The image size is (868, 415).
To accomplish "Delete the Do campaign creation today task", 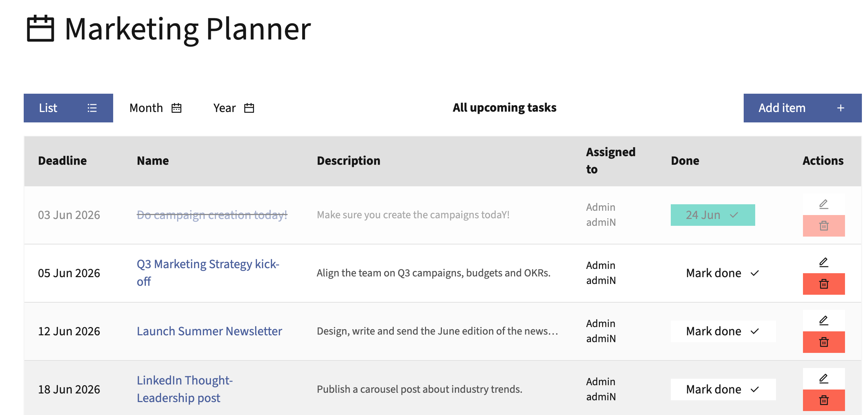I will click(x=824, y=226).
